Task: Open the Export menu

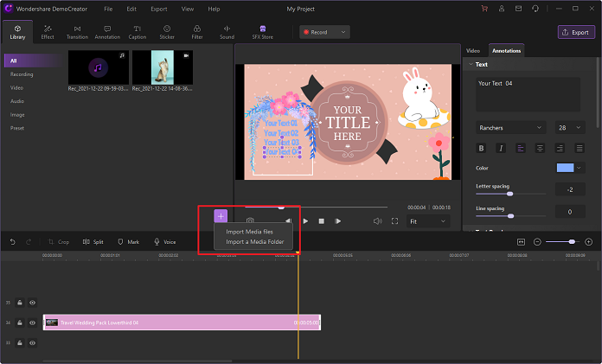Action: 159,9
